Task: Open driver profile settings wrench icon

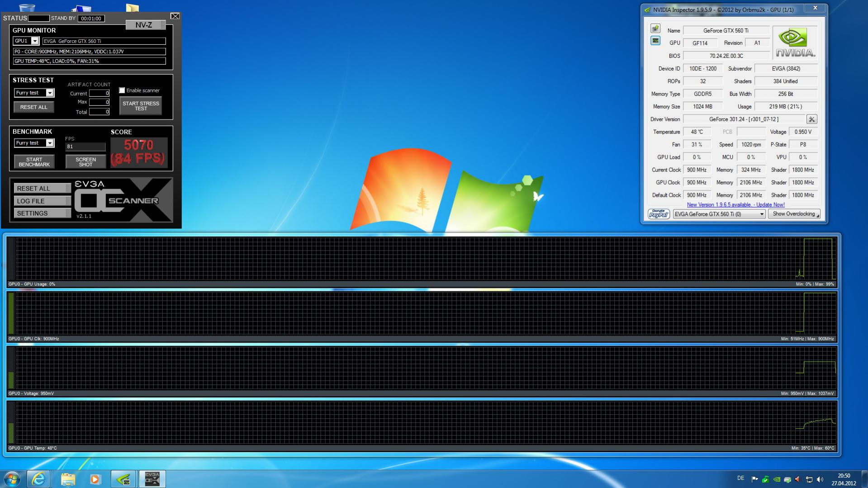Action: coord(811,119)
